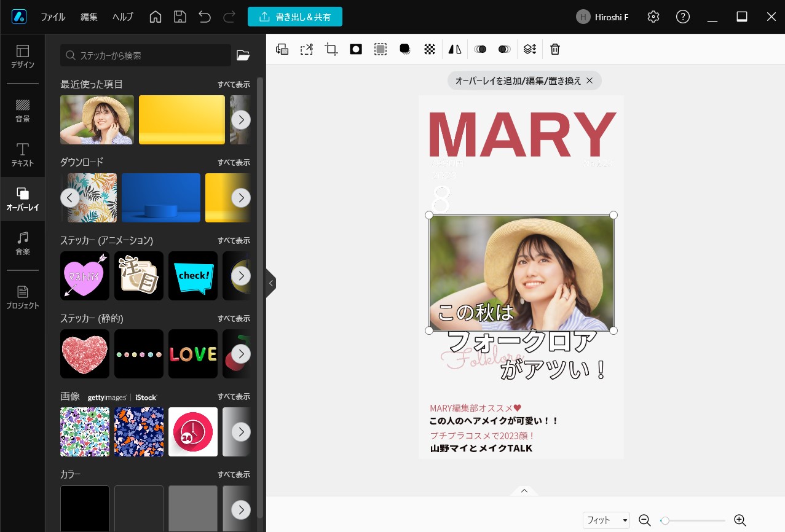Open the フィット zoom dropdown
Image resolution: width=785 pixels, height=532 pixels.
point(606,520)
